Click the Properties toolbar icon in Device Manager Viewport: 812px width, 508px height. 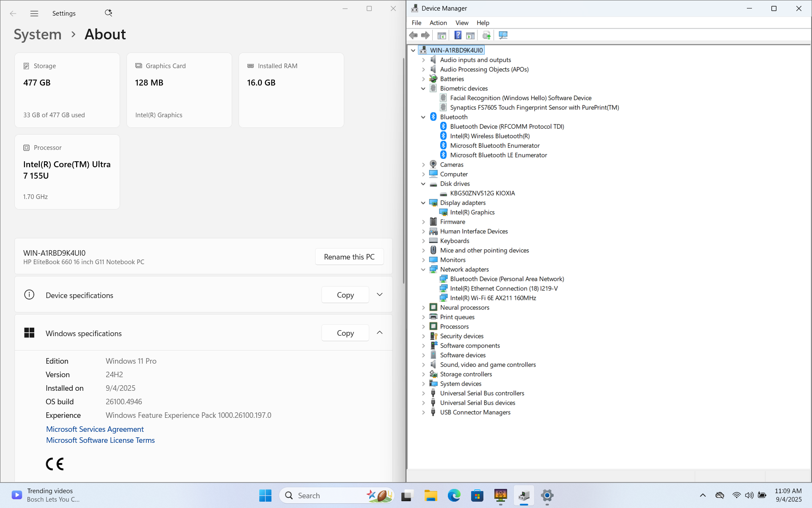(470, 35)
